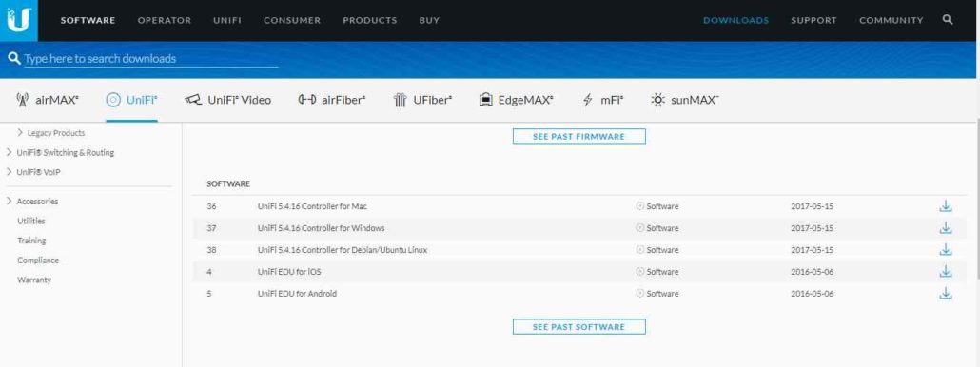This screenshot has width=980, height=367.
Task: Open Warranty in sidebar
Action: 33,280
